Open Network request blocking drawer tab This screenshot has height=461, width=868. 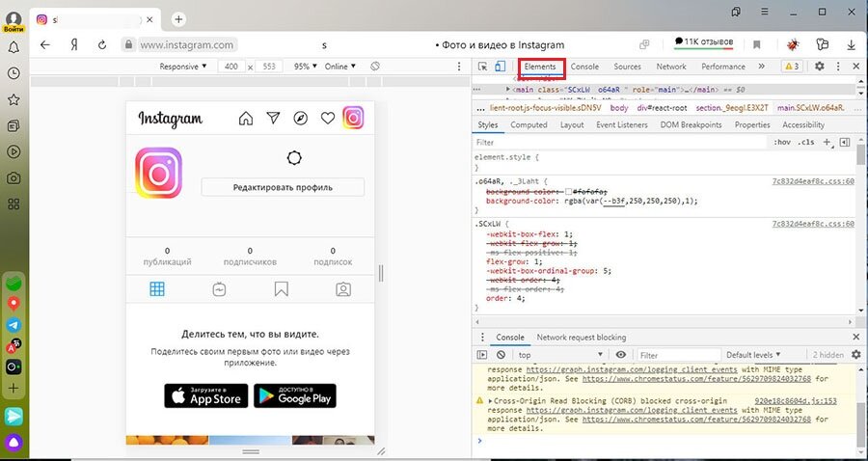(582, 337)
